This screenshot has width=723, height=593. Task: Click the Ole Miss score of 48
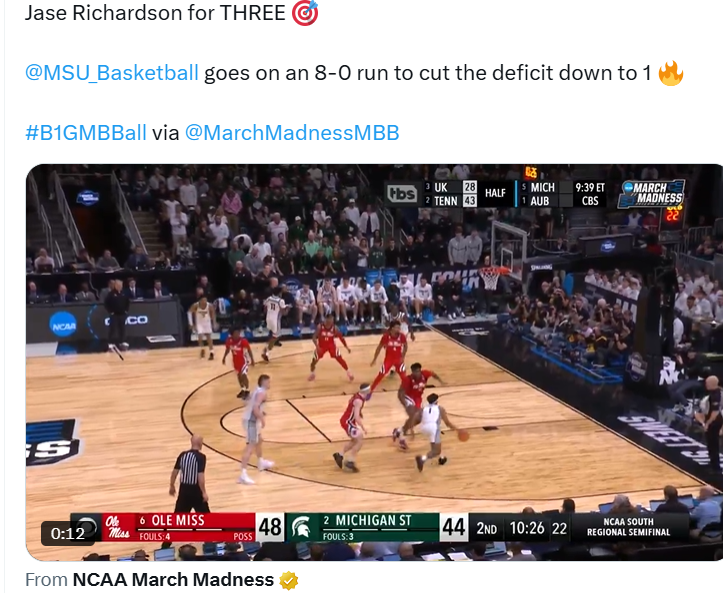tap(270, 527)
